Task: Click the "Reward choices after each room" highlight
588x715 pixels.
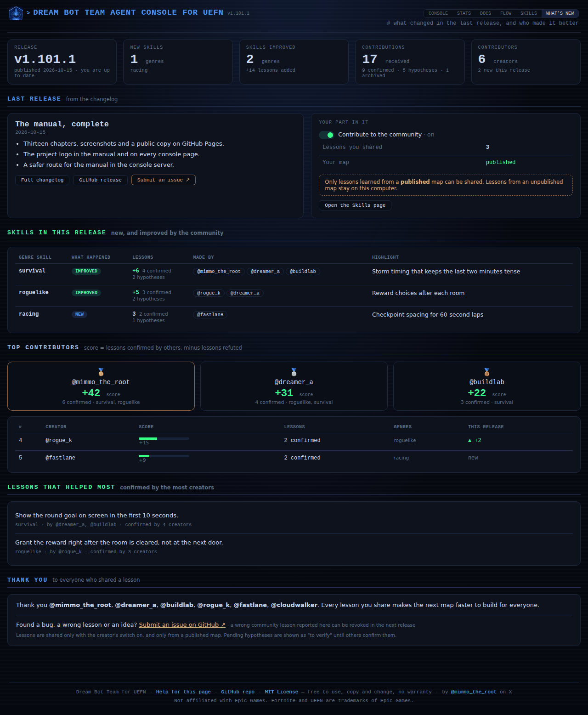Action: point(418,293)
